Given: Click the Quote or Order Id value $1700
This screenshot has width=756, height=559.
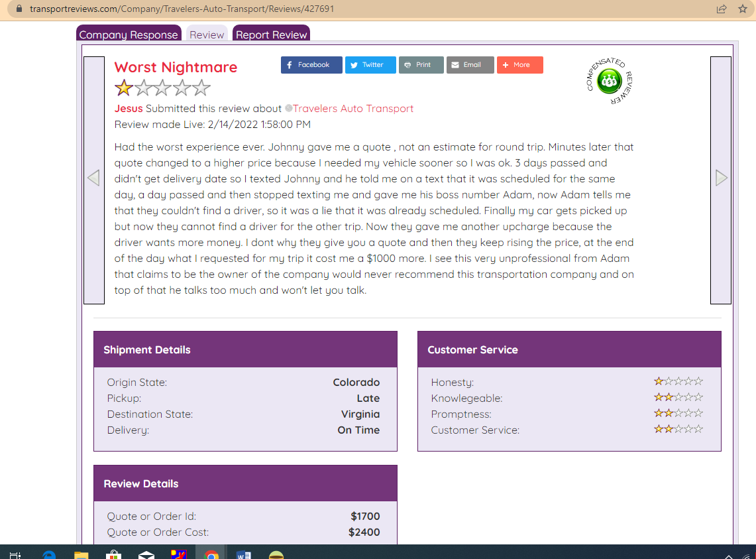Looking at the screenshot, I should point(365,517).
